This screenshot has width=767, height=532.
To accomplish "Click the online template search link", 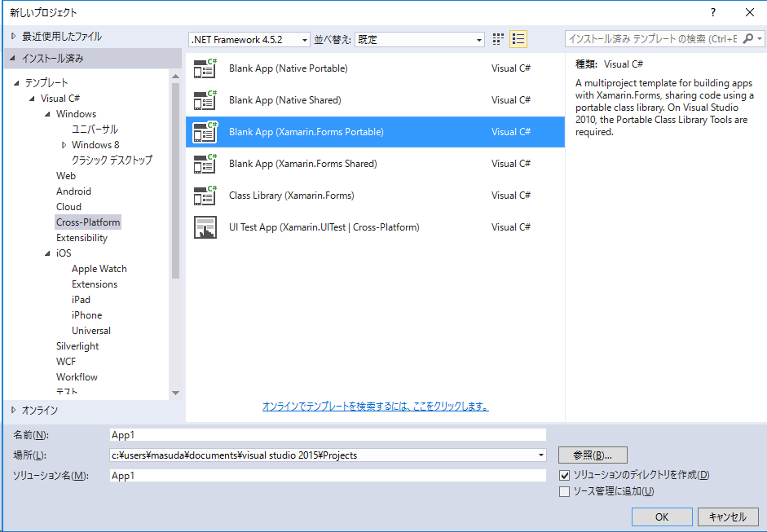I will point(375,406).
